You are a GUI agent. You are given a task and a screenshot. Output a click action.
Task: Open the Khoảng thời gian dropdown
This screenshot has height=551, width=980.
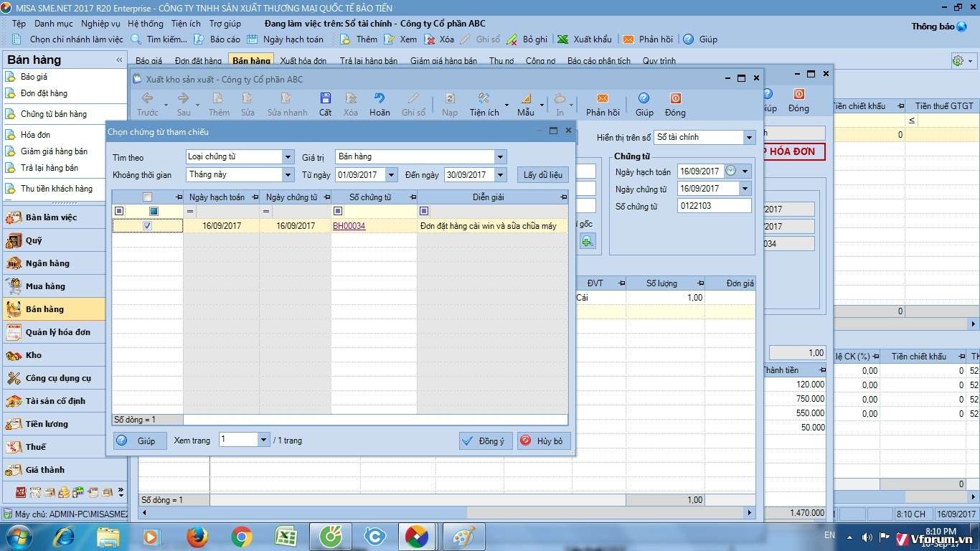[288, 175]
